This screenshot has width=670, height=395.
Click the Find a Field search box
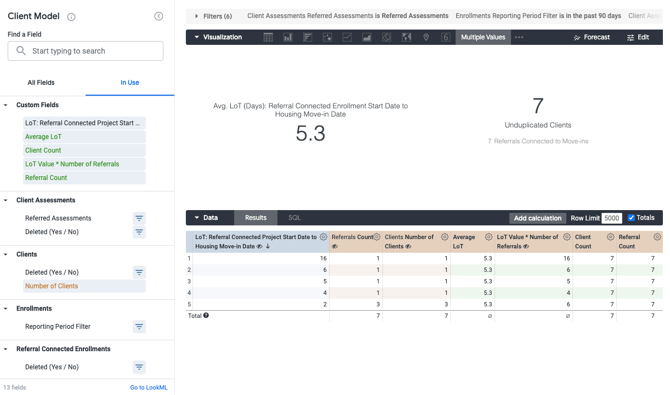pos(85,51)
